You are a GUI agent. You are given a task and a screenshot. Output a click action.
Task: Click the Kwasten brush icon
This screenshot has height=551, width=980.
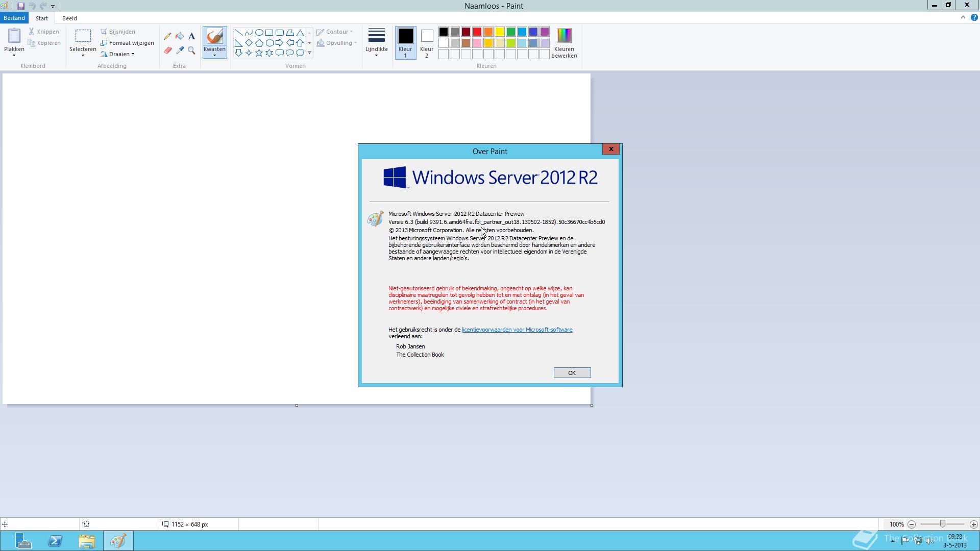tap(214, 36)
